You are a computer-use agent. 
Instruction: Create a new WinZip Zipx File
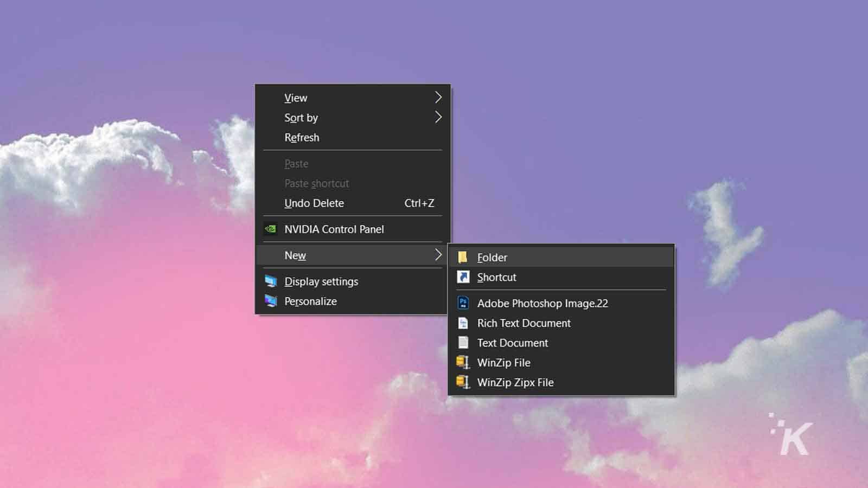tap(515, 382)
